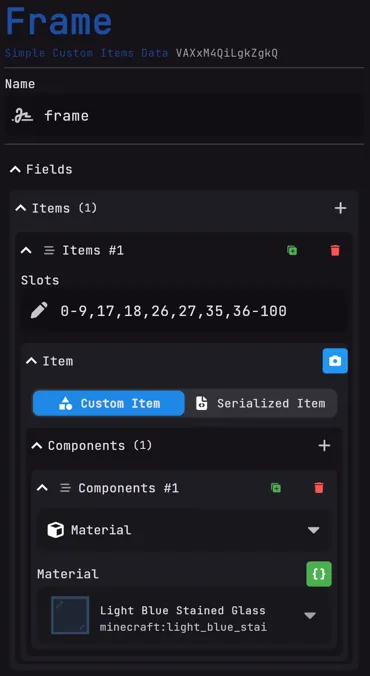The image size is (370, 676).
Task: Delete Components #1 with the red trash icon
Action: 319,488
